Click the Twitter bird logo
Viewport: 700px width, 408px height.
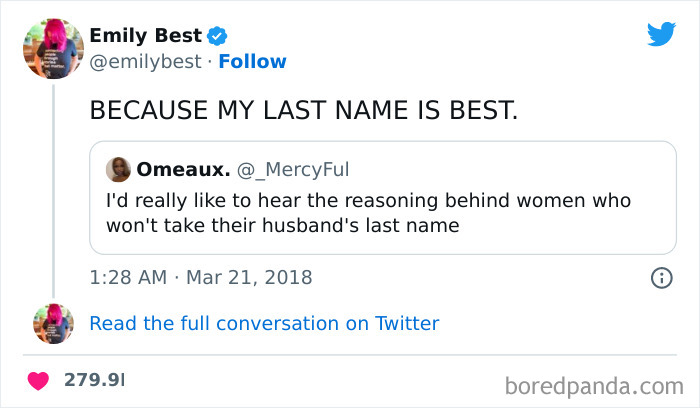pyautogui.click(x=661, y=35)
